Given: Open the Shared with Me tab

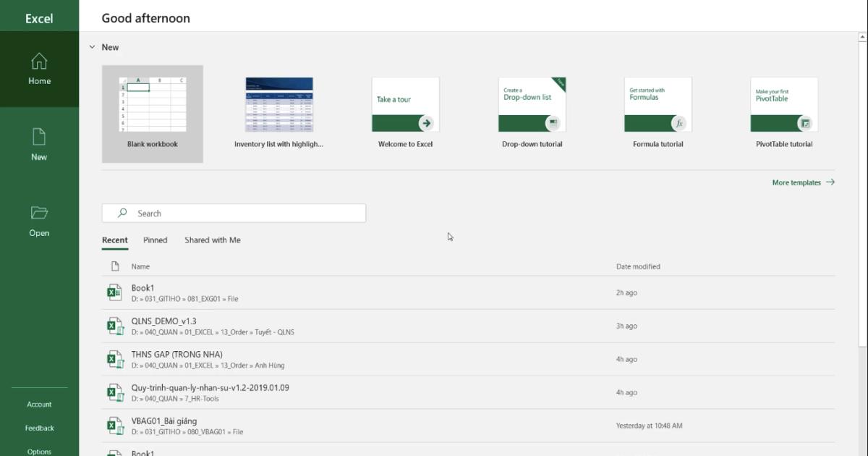Looking at the screenshot, I should (x=212, y=240).
